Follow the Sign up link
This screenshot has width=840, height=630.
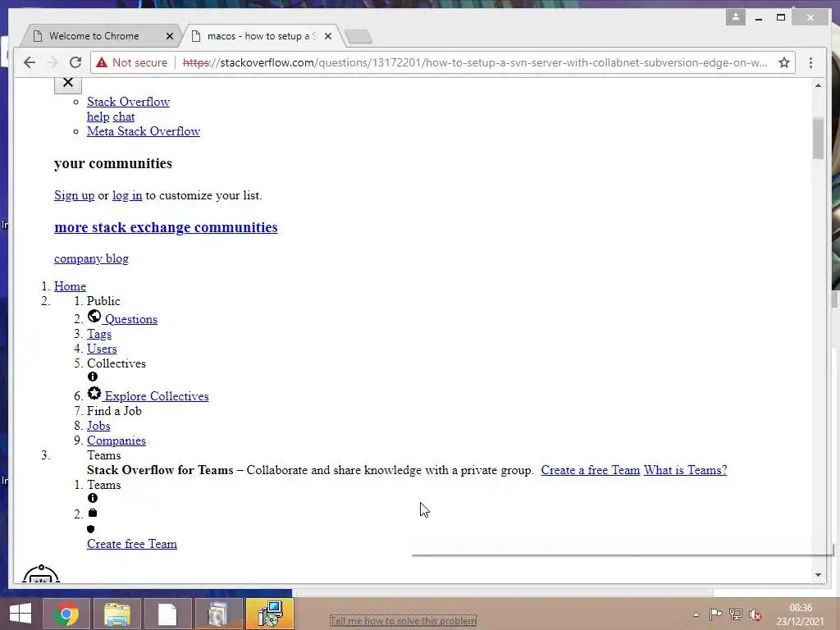74,195
